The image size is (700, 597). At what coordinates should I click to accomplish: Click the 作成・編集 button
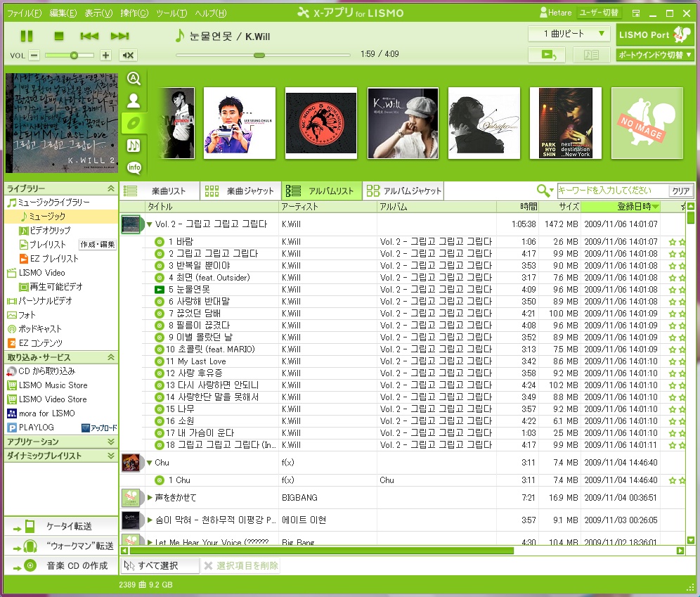pos(97,244)
